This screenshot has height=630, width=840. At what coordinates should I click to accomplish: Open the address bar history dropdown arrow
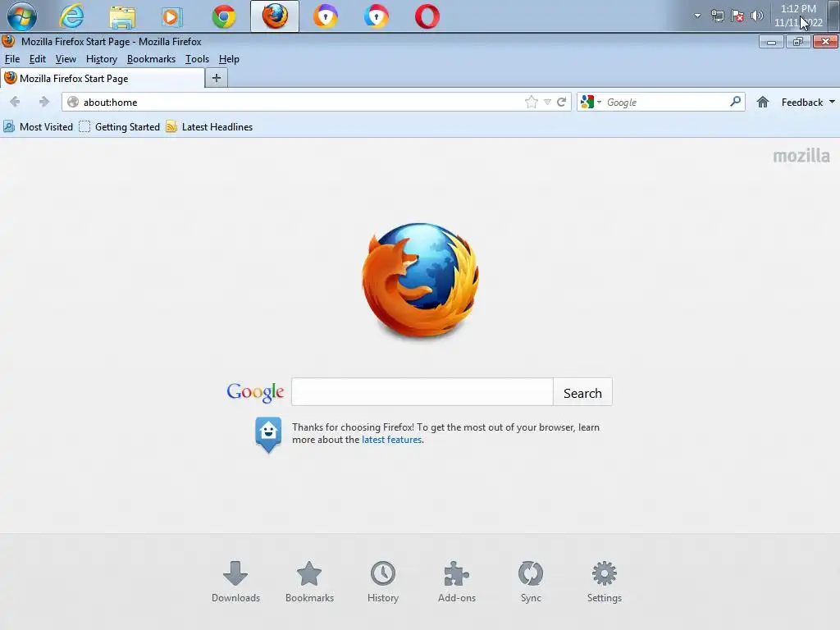click(x=547, y=102)
